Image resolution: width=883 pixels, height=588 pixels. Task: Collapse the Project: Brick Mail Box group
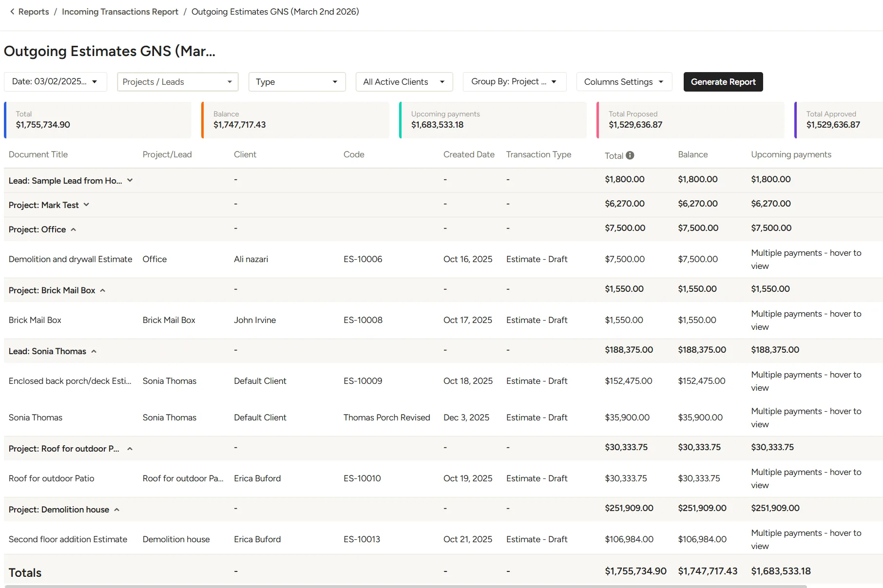(x=103, y=290)
